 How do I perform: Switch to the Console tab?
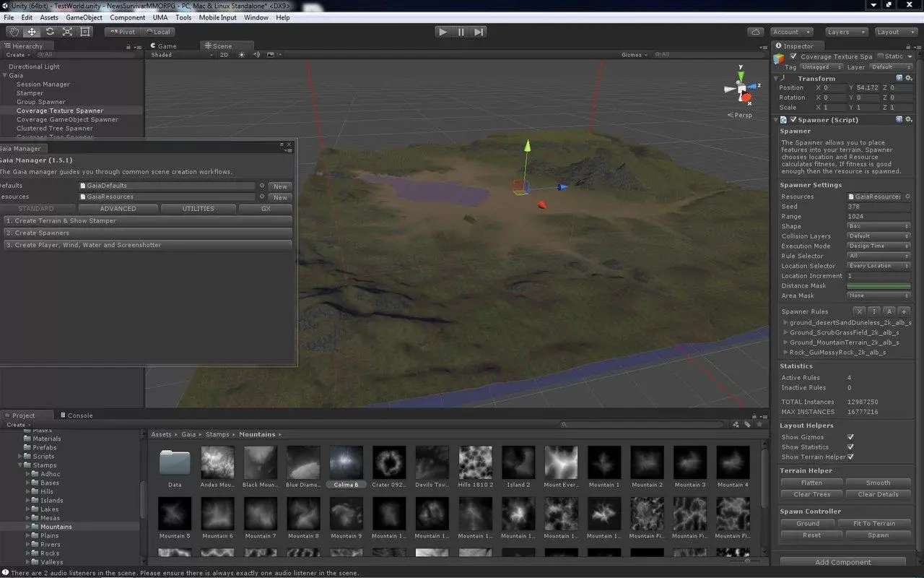pyautogui.click(x=77, y=415)
